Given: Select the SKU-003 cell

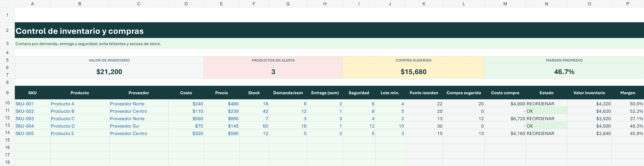Looking at the screenshot, I should coord(33,118).
